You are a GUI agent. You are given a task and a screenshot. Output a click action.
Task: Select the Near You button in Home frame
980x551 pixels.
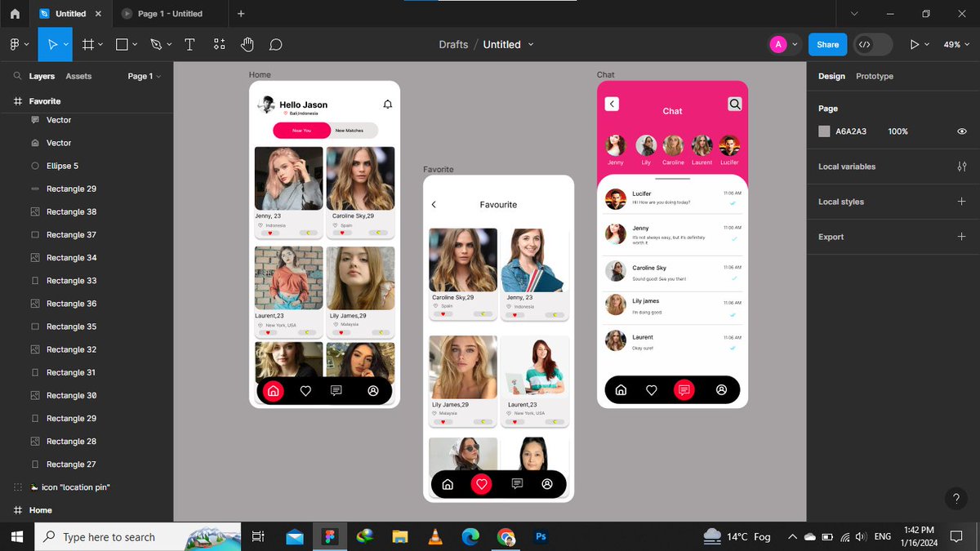coord(301,131)
